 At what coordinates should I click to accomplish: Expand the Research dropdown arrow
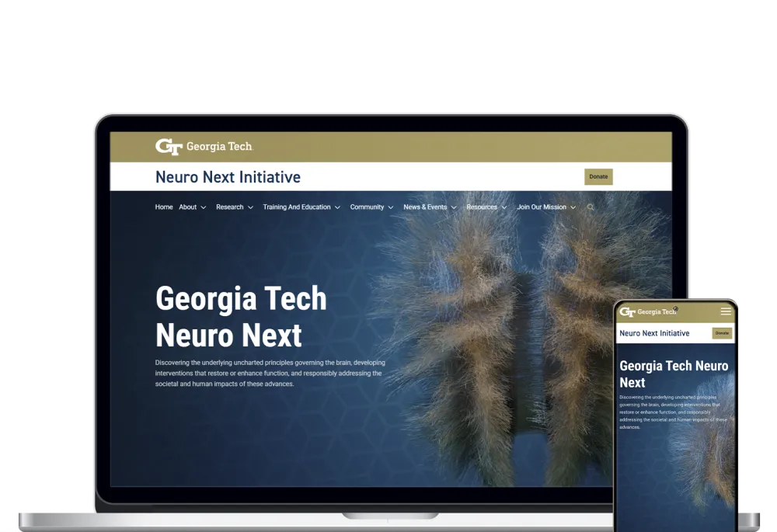pyautogui.click(x=250, y=208)
